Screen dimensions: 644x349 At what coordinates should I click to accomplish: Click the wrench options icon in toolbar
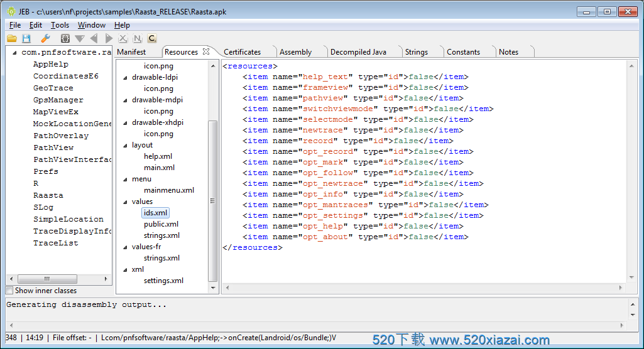(46, 38)
